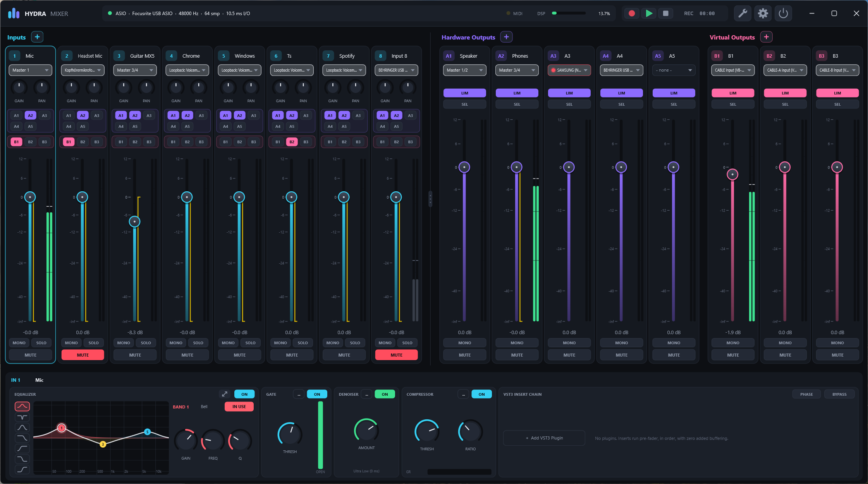This screenshot has height=484, width=868.
Task: Open the Gate options ellipsis button
Action: click(x=299, y=394)
